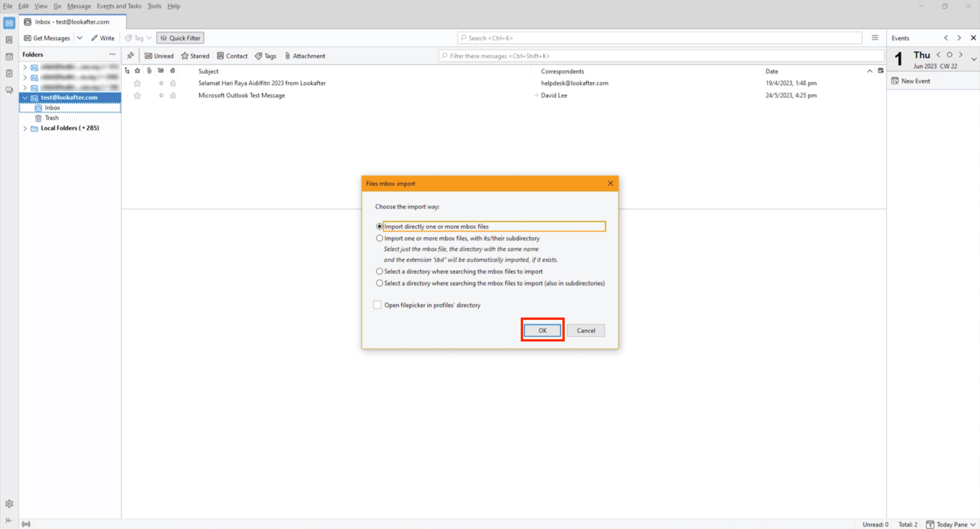Open the Calendar icon in the sidebar

tap(9, 56)
